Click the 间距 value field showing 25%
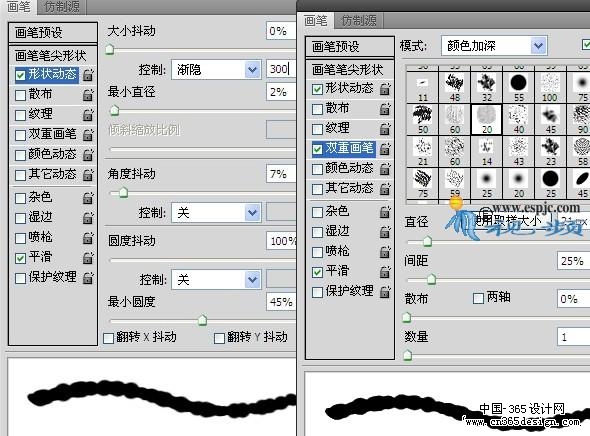 [573, 261]
